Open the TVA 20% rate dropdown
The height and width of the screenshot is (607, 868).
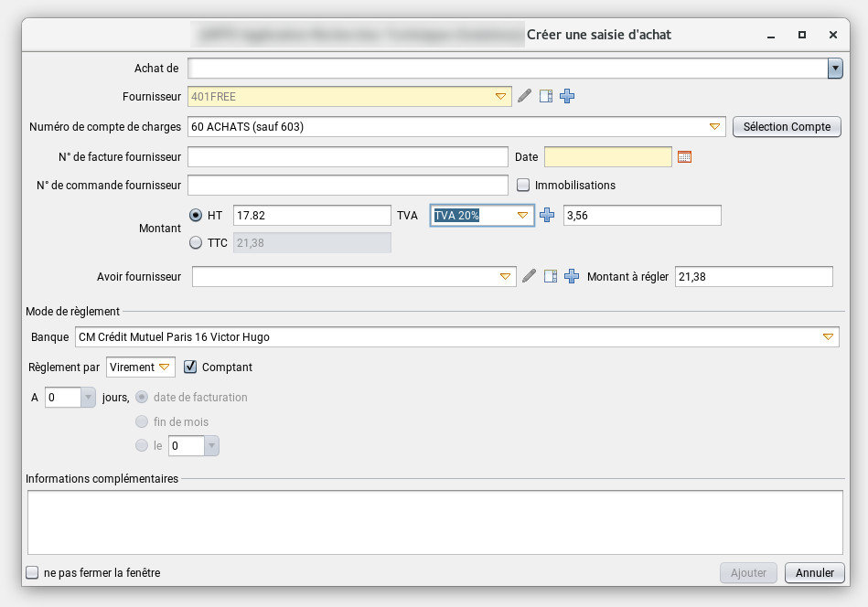(x=522, y=216)
